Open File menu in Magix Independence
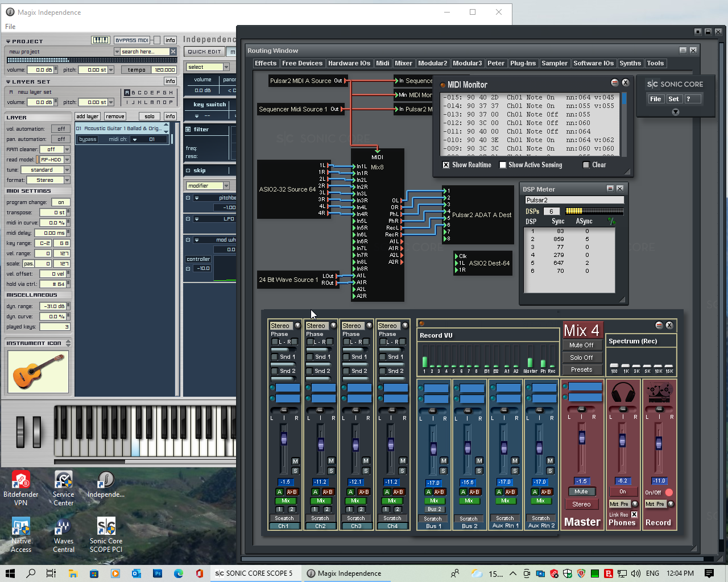Viewport: 728px width, 582px height. pos(10,27)
